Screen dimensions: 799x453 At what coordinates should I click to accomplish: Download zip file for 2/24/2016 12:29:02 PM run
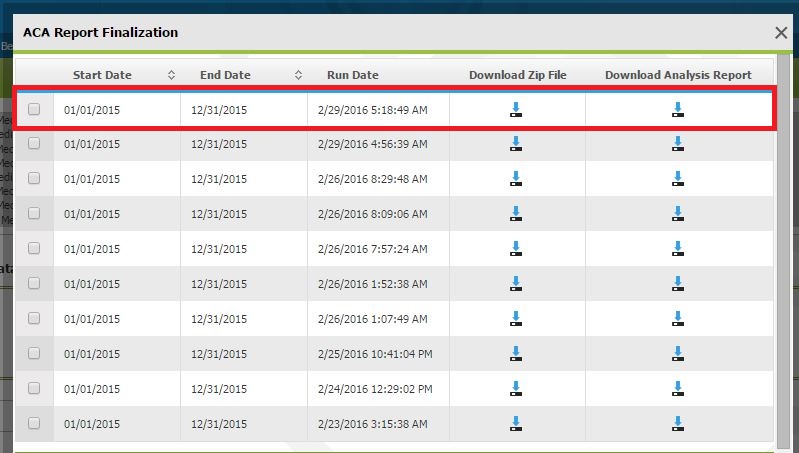click(516, 388)
